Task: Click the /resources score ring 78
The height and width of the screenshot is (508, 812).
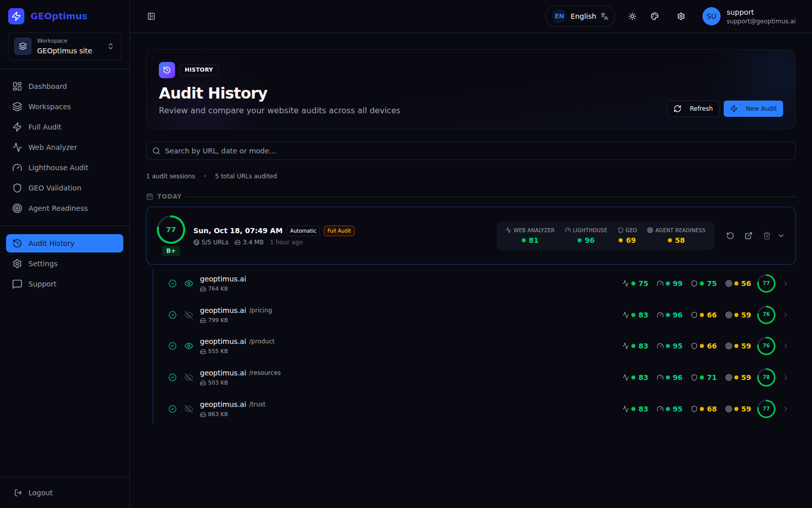Action: [x=766, y=377]
